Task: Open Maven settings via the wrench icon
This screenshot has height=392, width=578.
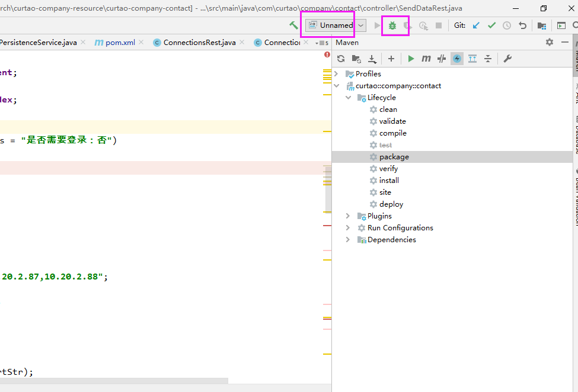Action: [507, 58]
